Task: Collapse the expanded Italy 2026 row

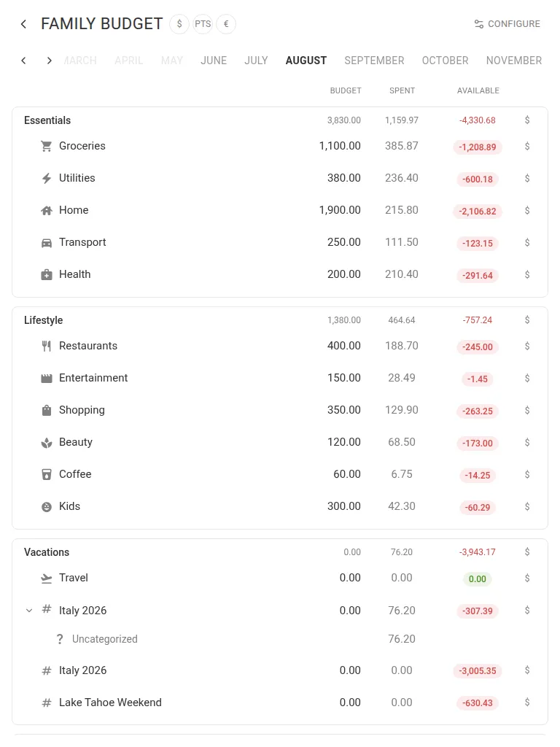Action: tap(29, 611)
